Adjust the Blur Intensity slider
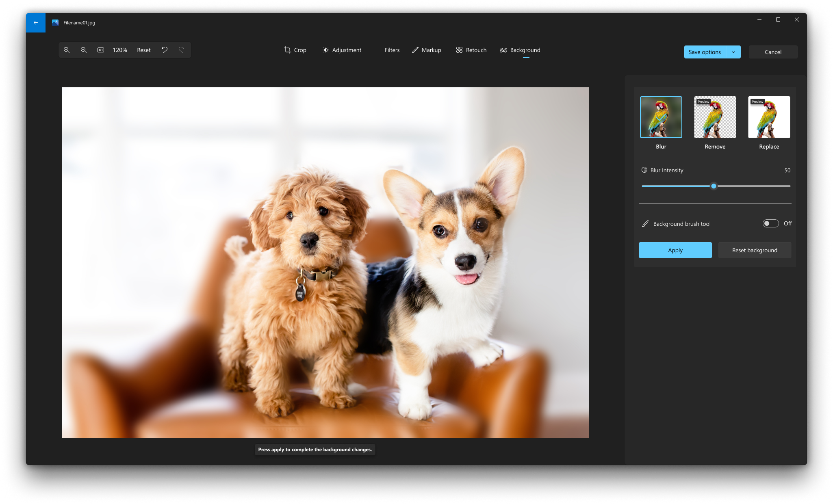Viewport: 833px width, 504px height. (x=714, y=186)
